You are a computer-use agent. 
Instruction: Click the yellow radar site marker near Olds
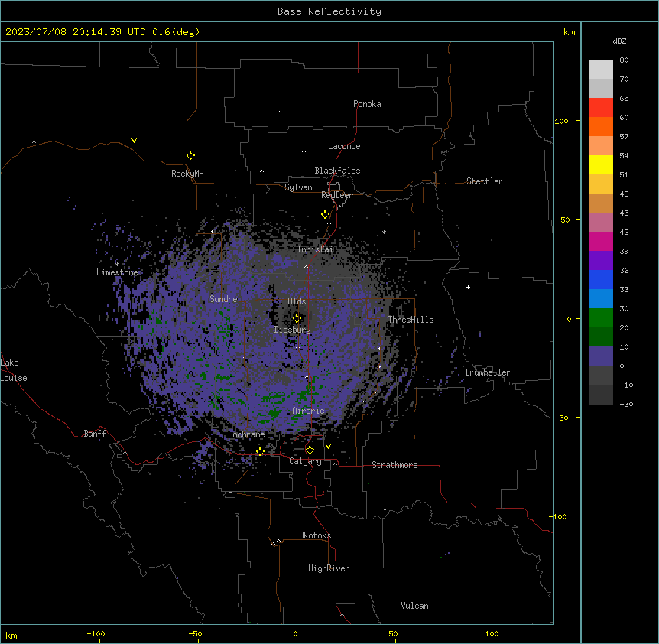pyautogui.click(x=297, y=319)
